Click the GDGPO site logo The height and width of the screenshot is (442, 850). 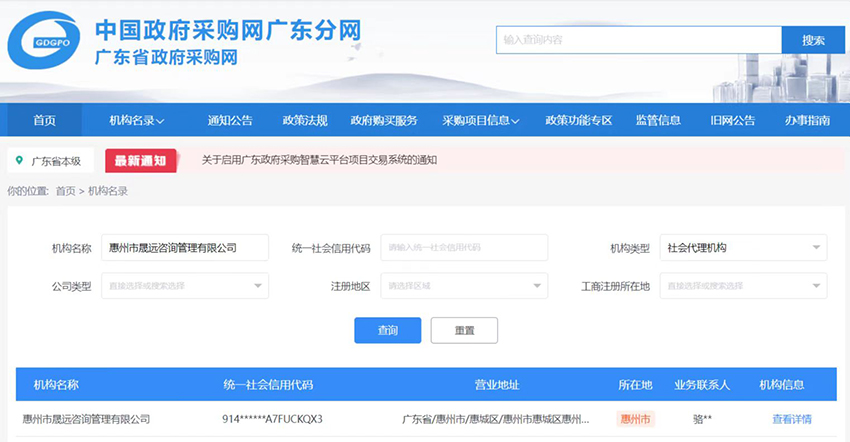(44, 42)
